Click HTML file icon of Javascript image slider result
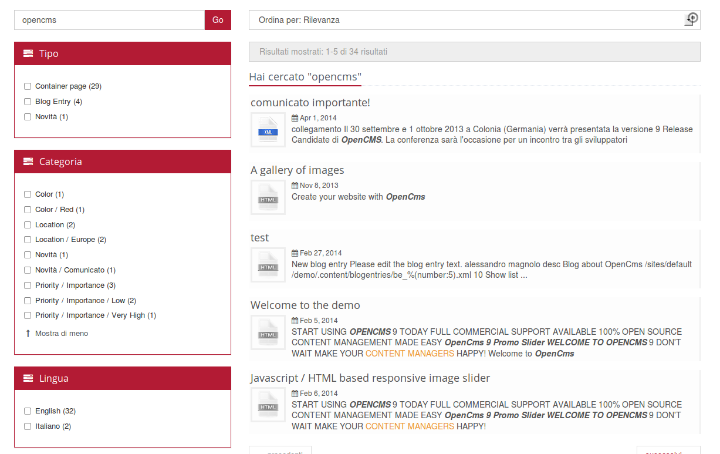Screen dimensions: 720x454 (x=268, y=405)
